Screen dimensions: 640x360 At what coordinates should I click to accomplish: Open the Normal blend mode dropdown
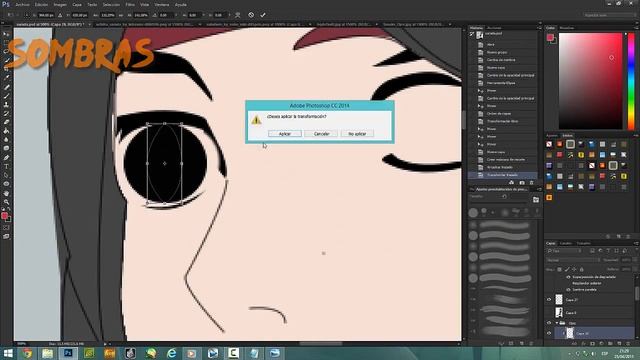(573, 260)
